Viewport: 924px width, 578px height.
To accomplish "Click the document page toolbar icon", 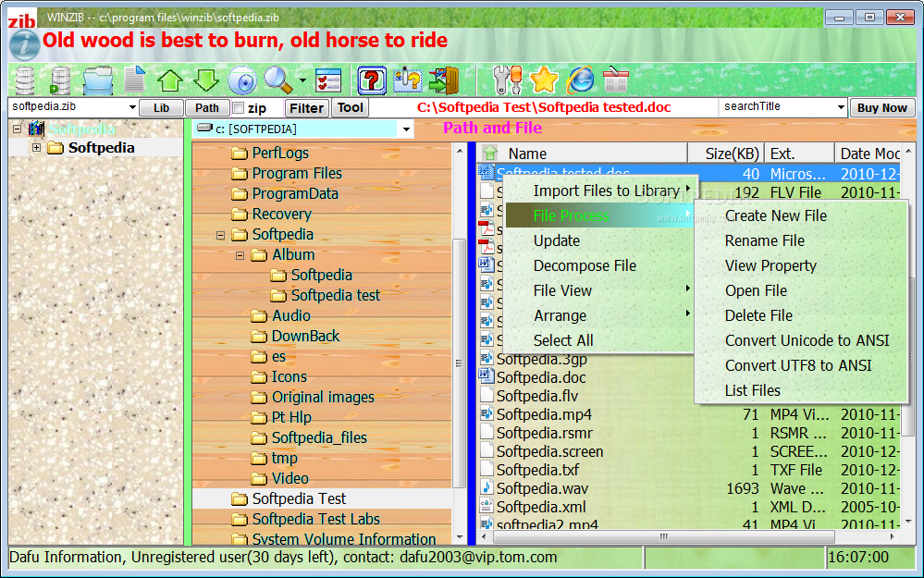I will tap(134, 80).
